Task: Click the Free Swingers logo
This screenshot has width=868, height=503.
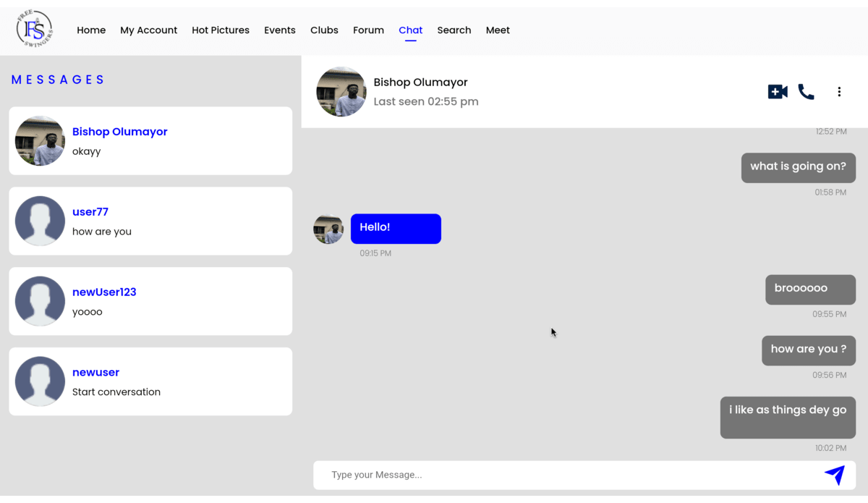Action: pos(34,30)
